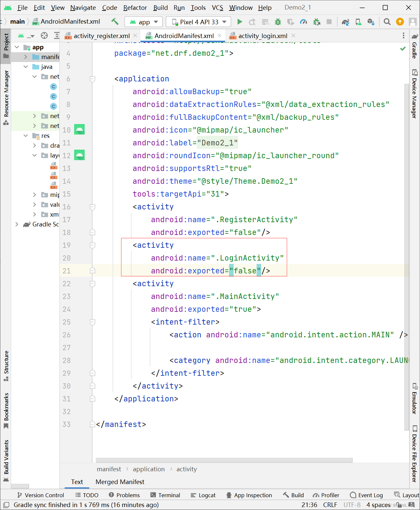This screenshot has width=420, height=510.
Task: Run the app with green play button
Action: pyautogui.click(x=240, y=22)
